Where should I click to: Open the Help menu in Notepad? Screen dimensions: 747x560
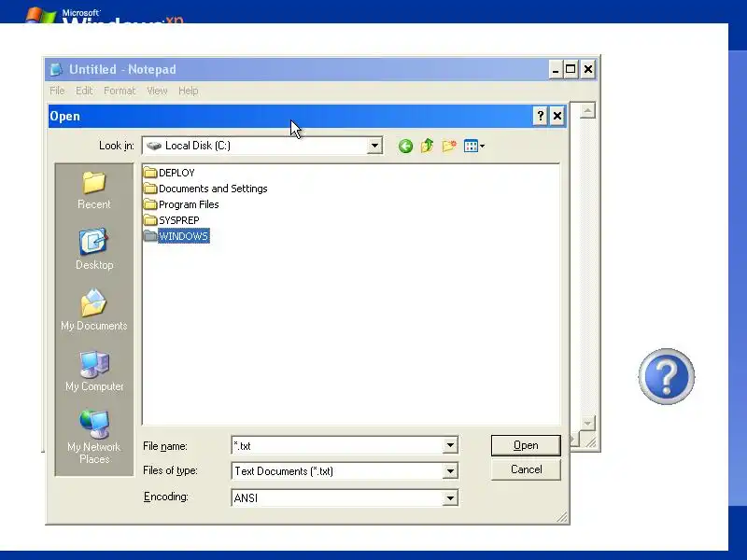[189, 91]
